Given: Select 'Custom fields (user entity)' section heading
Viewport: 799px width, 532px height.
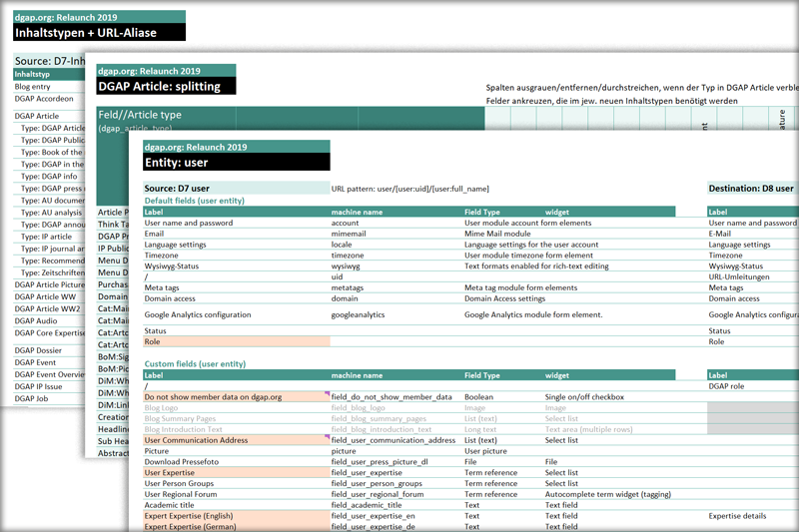Looking at the screenshot, I should click(195, 364).
